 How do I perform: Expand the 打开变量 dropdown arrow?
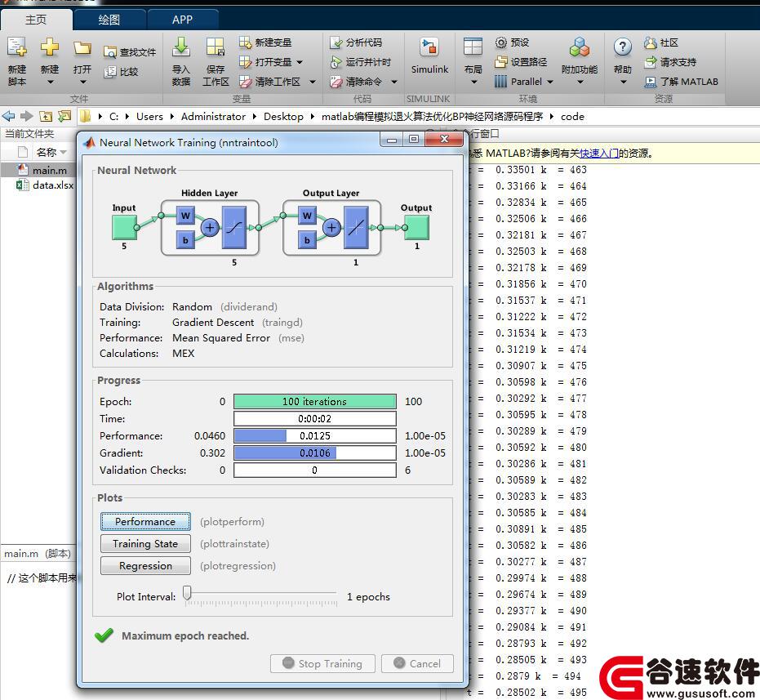pyautogui.click(x=300, y=62)
